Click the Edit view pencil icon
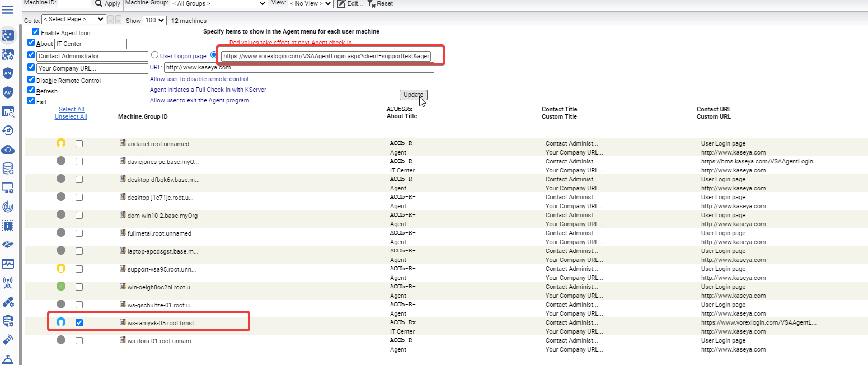Viewport: 868px width, 365px height. click(x=341, y=3)
